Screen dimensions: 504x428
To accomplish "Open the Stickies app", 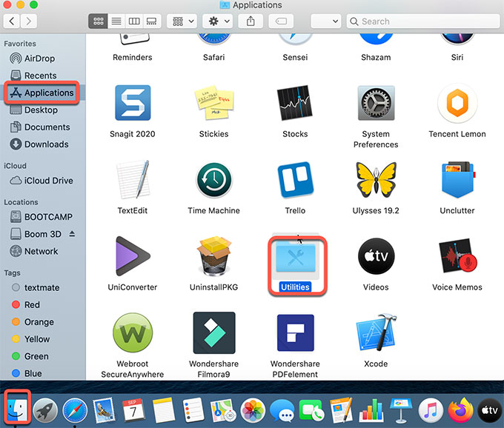I will (x=213, y=103).
